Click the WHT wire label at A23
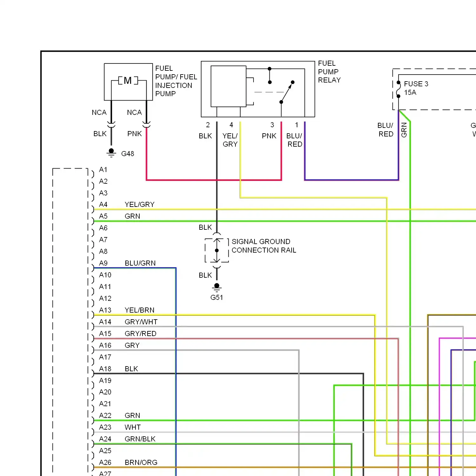 pyautogui.click(x=133, y=427)
